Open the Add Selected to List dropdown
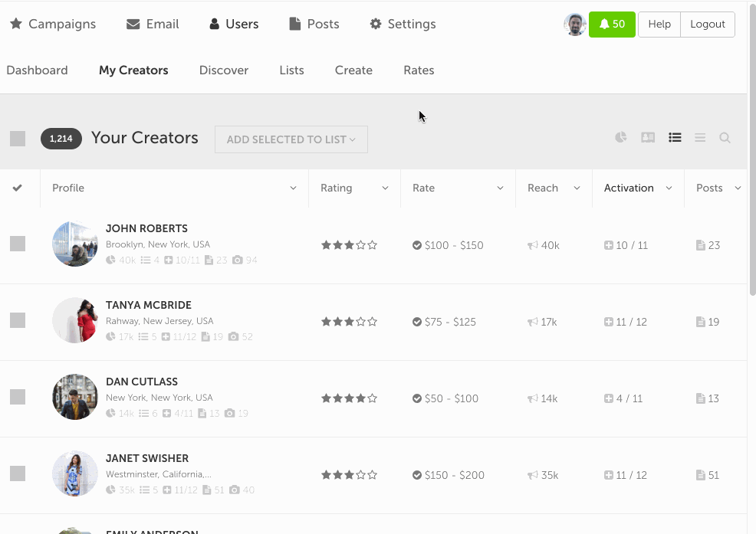Image resolution: width=756 pixels, height=534 pixels. (x=291, y=139)
